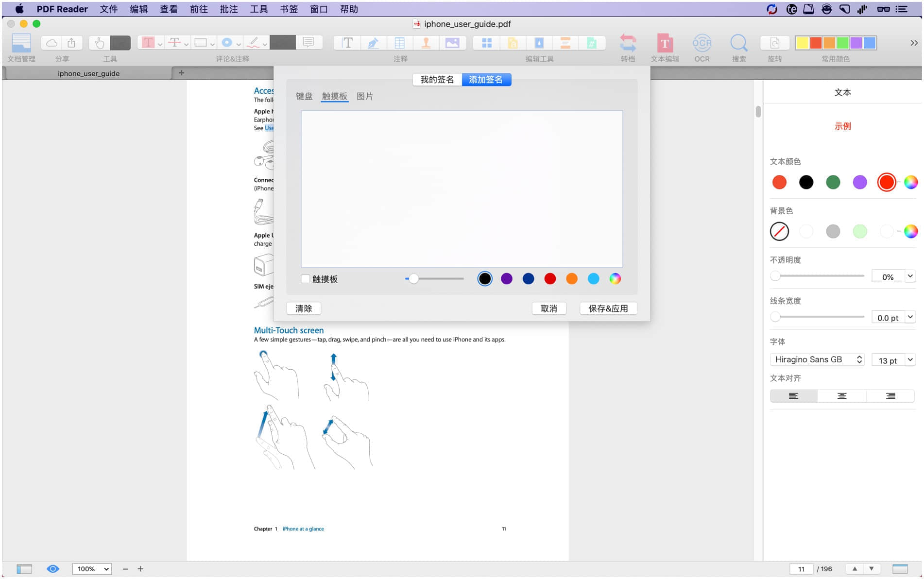924x579 pixels.
Task: Select the table annotation icon
Action: pos(400,43)
